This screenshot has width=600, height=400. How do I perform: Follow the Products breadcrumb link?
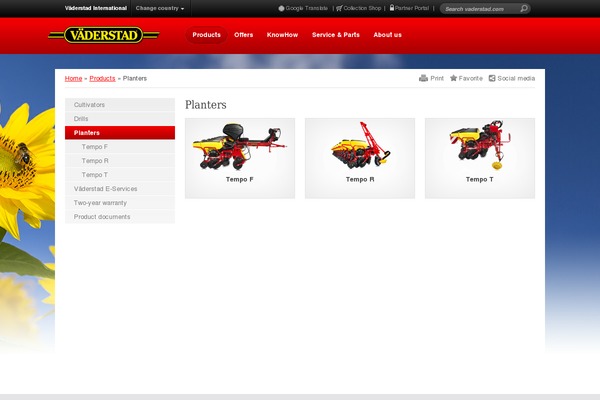coord(102,78)
